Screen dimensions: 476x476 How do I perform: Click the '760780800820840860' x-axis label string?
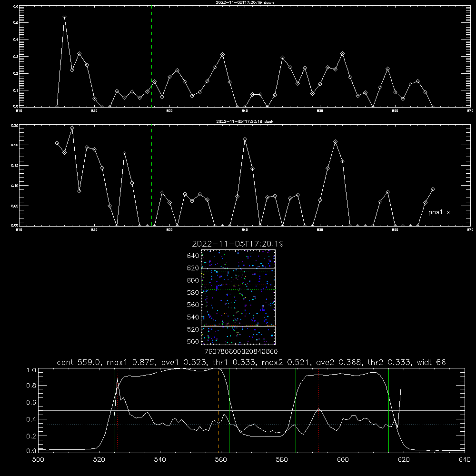[x=241, y=351]
